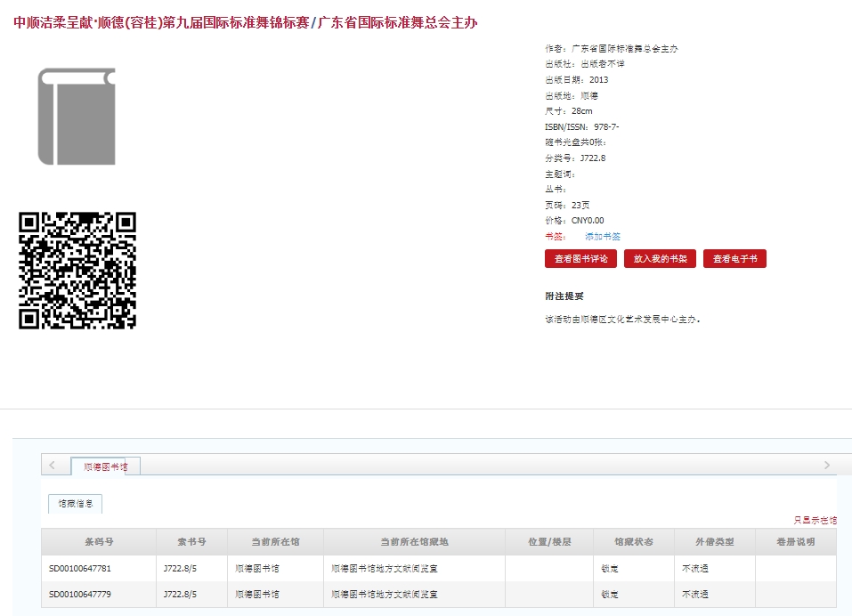Screen dimensions: 852x616
Task: Select the 馆藏信息 tab
Action: (76, 504)
